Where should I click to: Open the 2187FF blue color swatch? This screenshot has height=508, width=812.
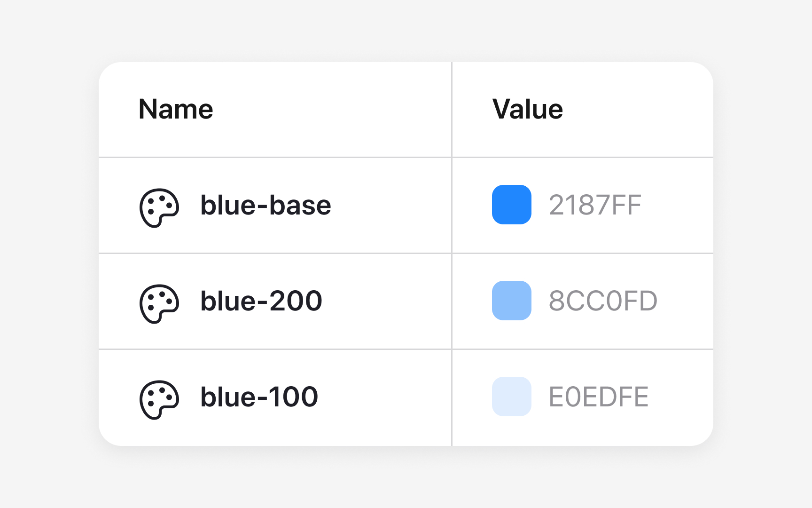point(511,205)
